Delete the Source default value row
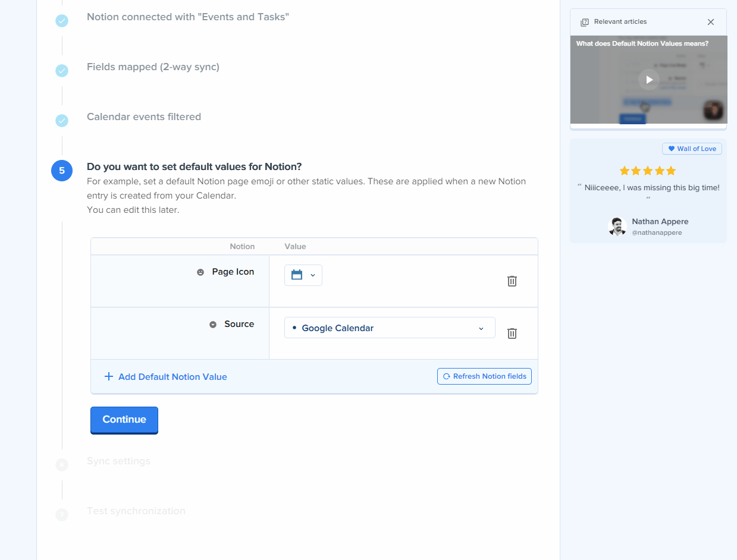The height and width of the screenshot is (560, 737). [x=512, y=334]
